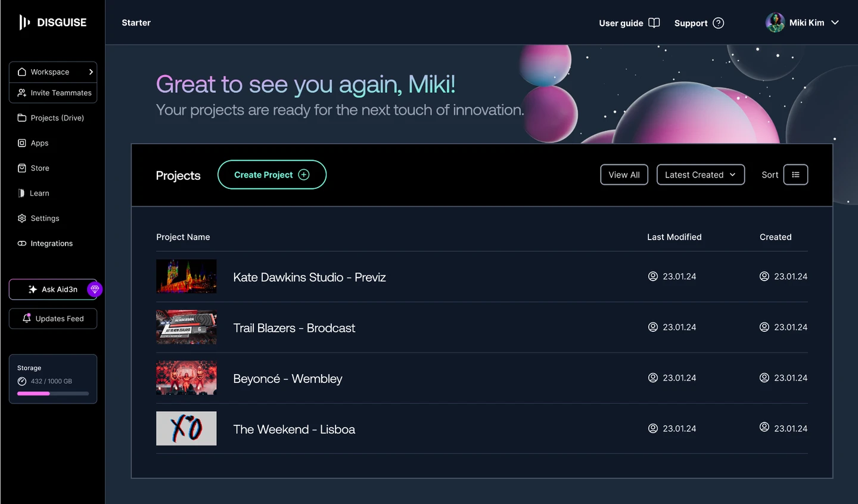
Task: Select The Weekend - Lisboa XO thumbnail
Action: tap(186, 428)
